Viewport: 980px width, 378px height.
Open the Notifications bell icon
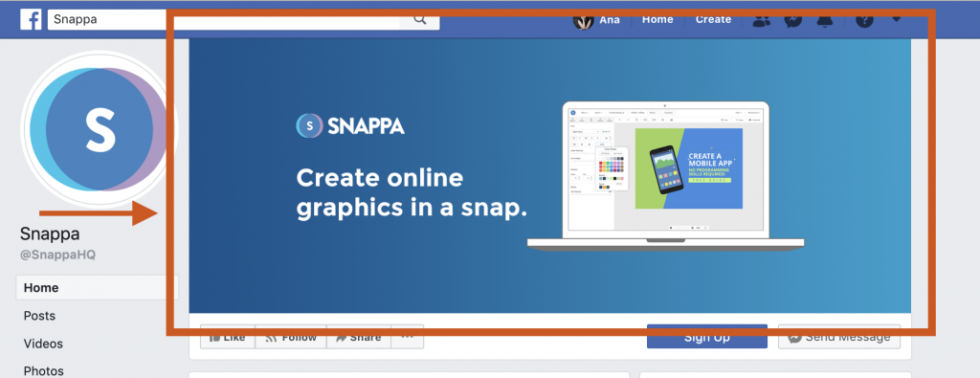pos(825,20)
